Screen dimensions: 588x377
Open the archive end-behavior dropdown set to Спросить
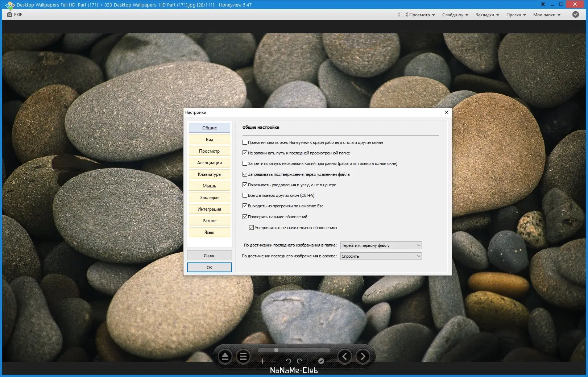click(381, 256)
